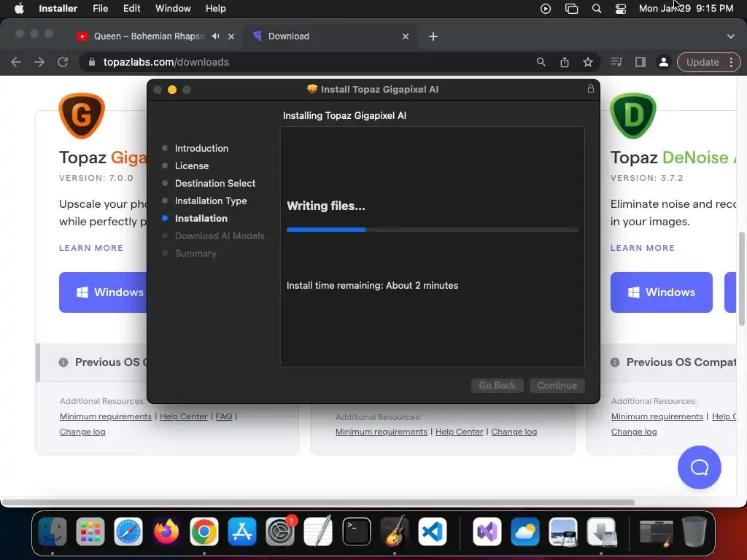Open Stage Manager windows icon in menu bar
The width and height of the screenshot is (747, 560).
[x=571, y=9]
